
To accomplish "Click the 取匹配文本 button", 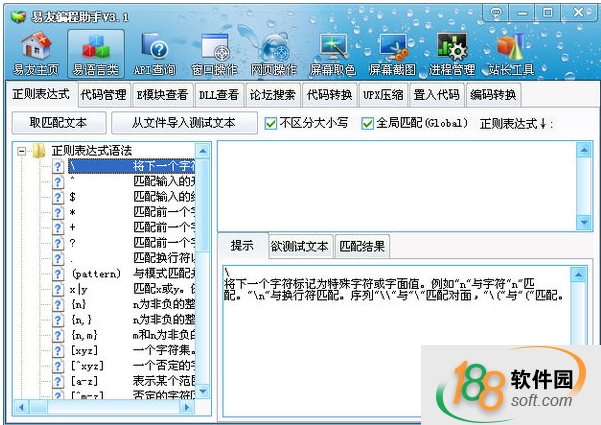I will [57, 123].
